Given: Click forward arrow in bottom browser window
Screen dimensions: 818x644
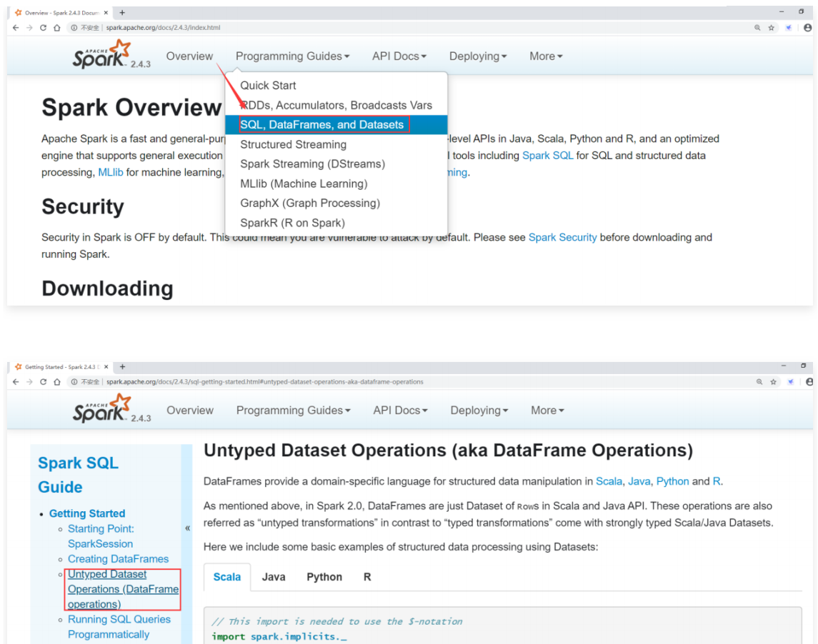Looking at the screenshot, I should coord(29,382).
